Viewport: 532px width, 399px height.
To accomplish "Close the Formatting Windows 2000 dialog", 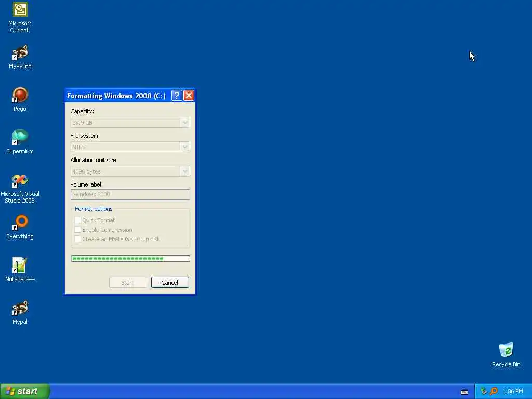I will point(189,96).
